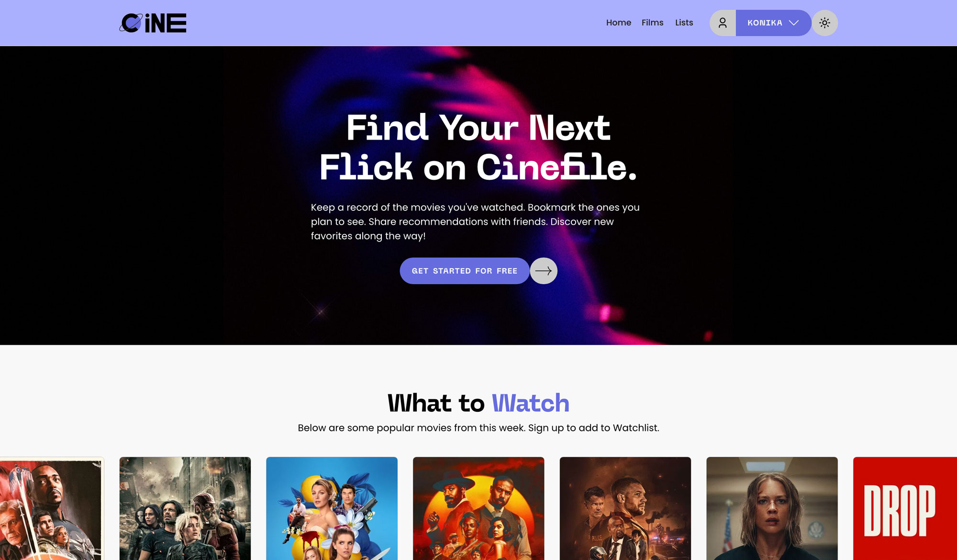Screen dimensions: 957x560
Task: Click the Find Your Next Flick headline
Action: (478, 147)
